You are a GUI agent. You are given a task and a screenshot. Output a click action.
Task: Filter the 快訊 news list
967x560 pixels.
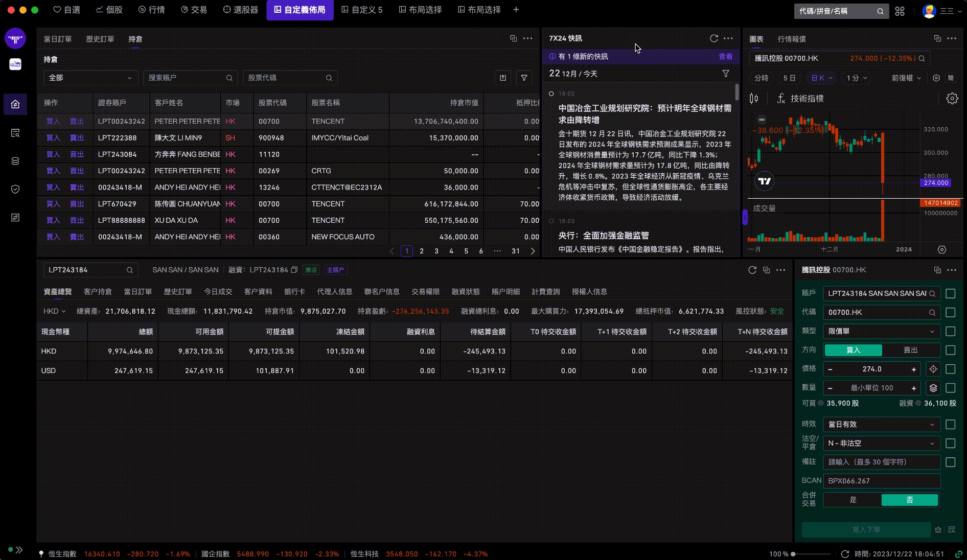tap(726, 74)
